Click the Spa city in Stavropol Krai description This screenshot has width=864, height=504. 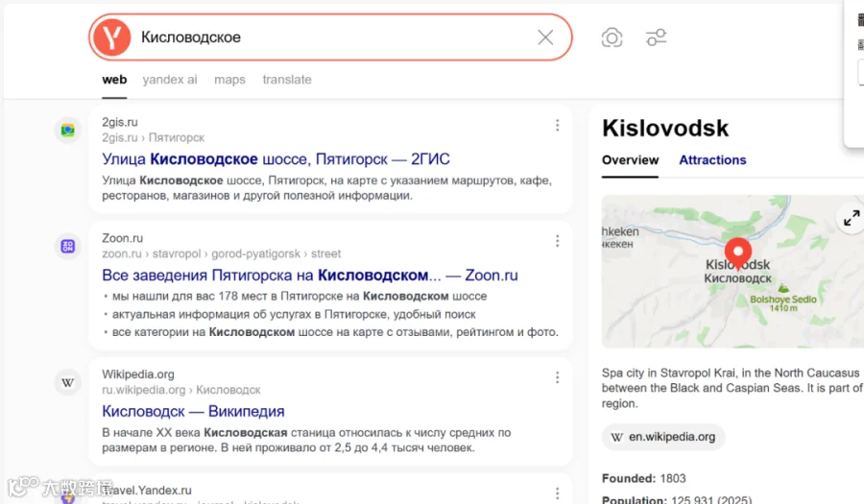[732, 388]
